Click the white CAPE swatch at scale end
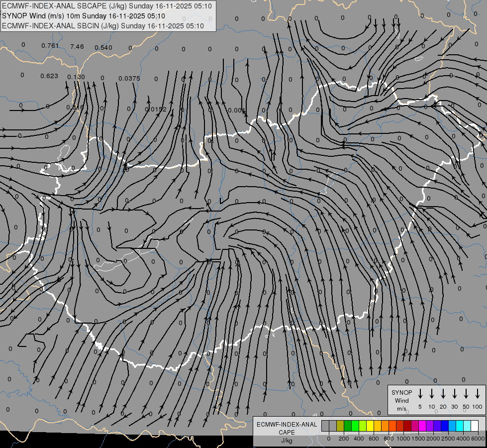Screen dimensions: 487x448 (475, 426)
